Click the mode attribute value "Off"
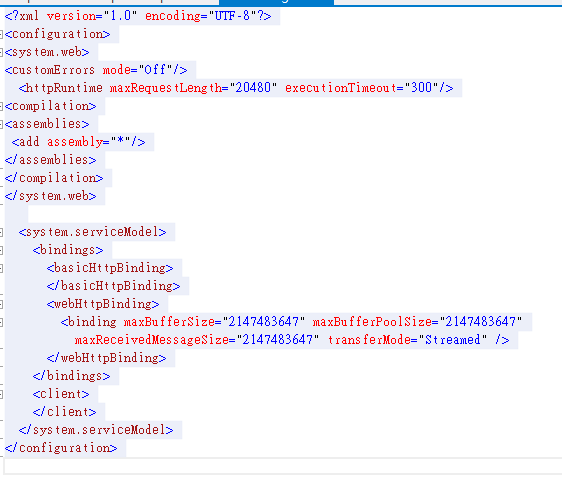The height and width of the screenshot is (486, 562). click(156, 70)
